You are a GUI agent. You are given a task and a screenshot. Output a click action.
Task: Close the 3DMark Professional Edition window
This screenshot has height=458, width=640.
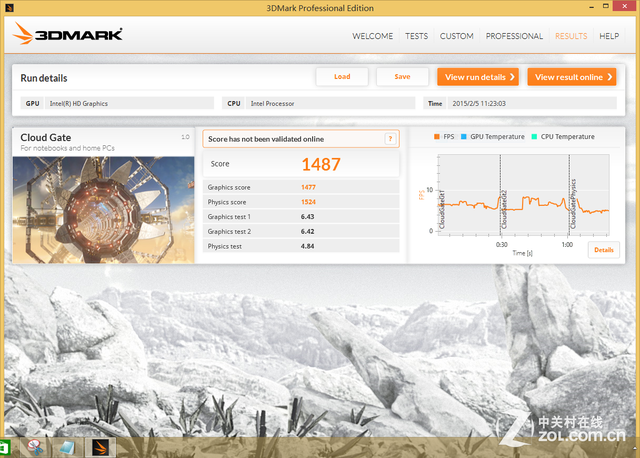[x=624, y=6]
